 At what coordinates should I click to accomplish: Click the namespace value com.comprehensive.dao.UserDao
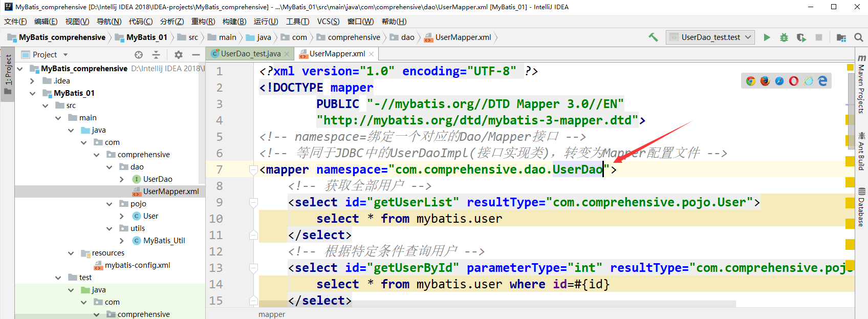(x=499, y=169)
